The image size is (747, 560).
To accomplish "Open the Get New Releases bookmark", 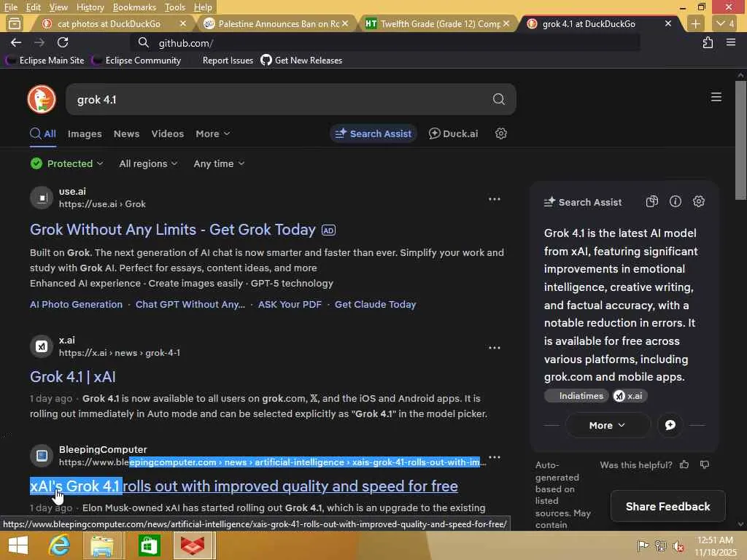I will click(x=301, y=61).
